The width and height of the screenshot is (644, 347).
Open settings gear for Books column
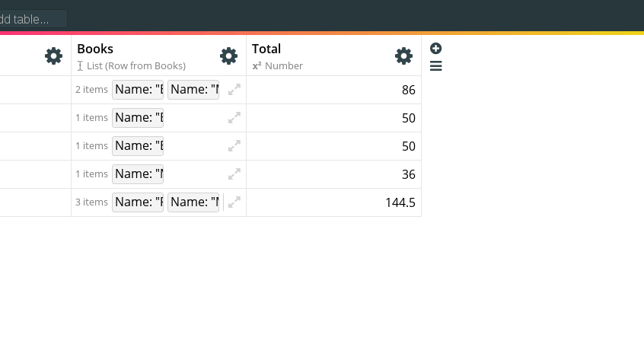[x=228, y=56]
